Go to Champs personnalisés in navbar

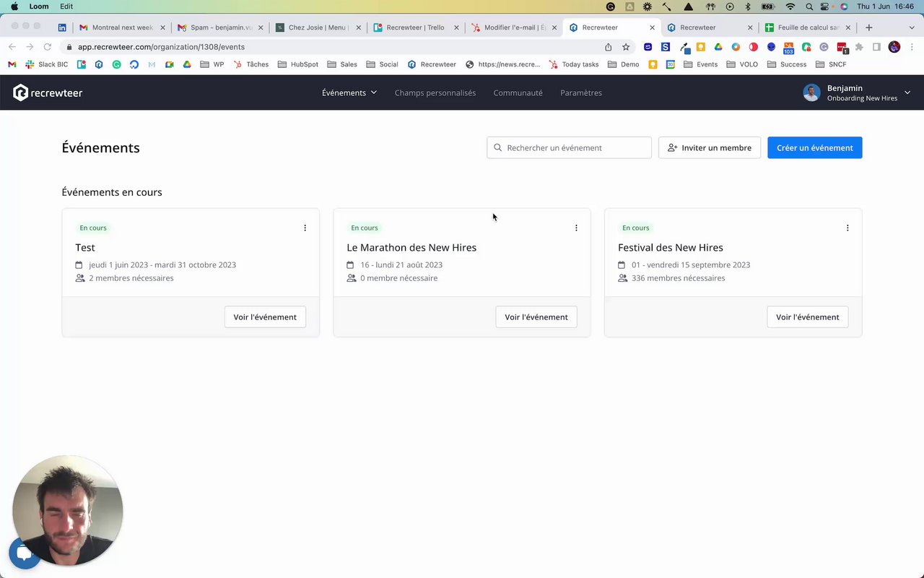[x=435, y=92]
